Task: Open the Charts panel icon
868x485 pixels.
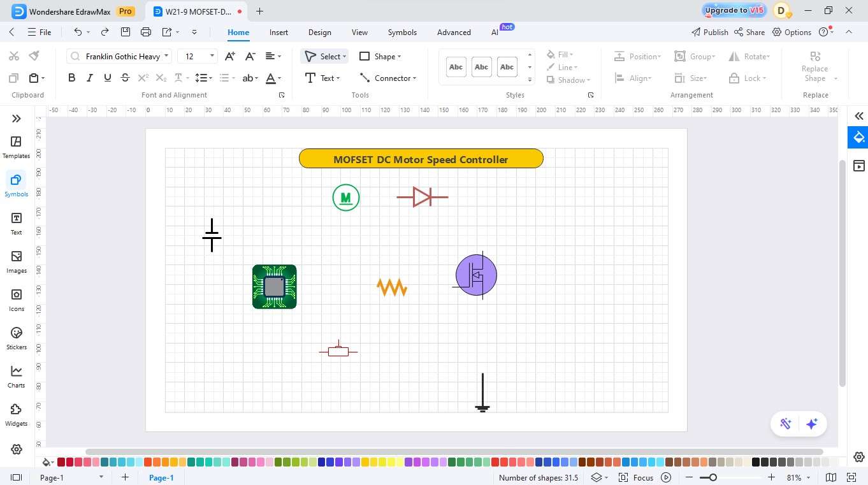Action: (x=16, y=376)
